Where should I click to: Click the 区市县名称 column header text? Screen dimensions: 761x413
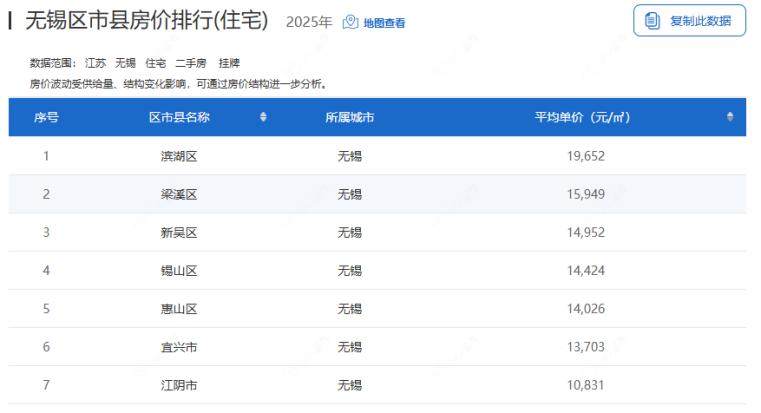tap(179, 117)
